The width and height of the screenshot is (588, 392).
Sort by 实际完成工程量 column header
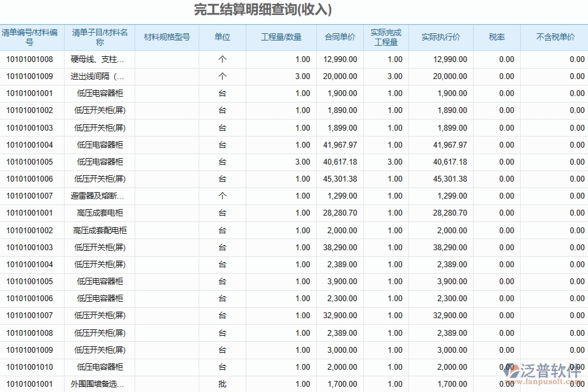[385, 37]
